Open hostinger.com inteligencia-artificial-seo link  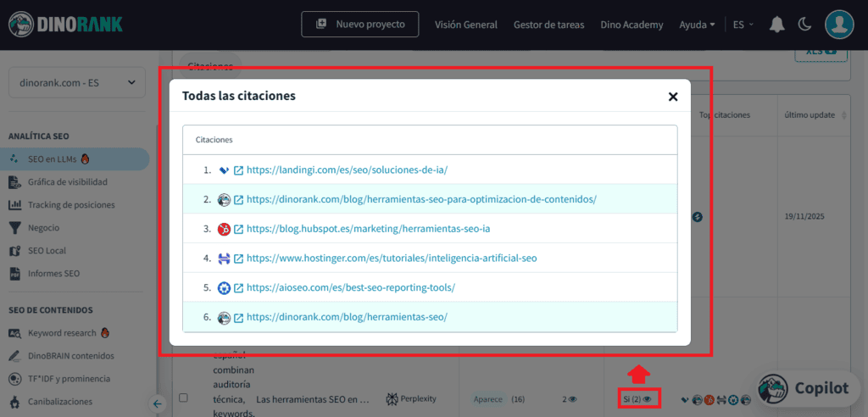pyautogui.click(x=392, y=258)
